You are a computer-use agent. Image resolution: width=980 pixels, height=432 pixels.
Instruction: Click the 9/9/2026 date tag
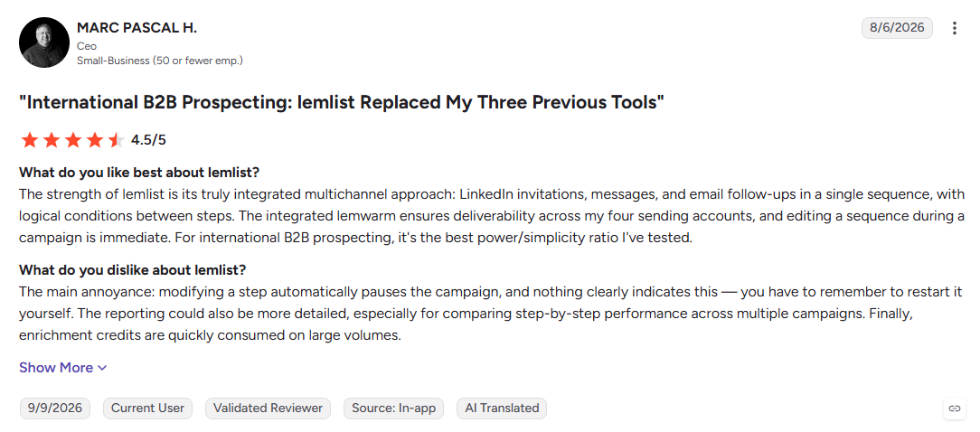click(55, 409)
